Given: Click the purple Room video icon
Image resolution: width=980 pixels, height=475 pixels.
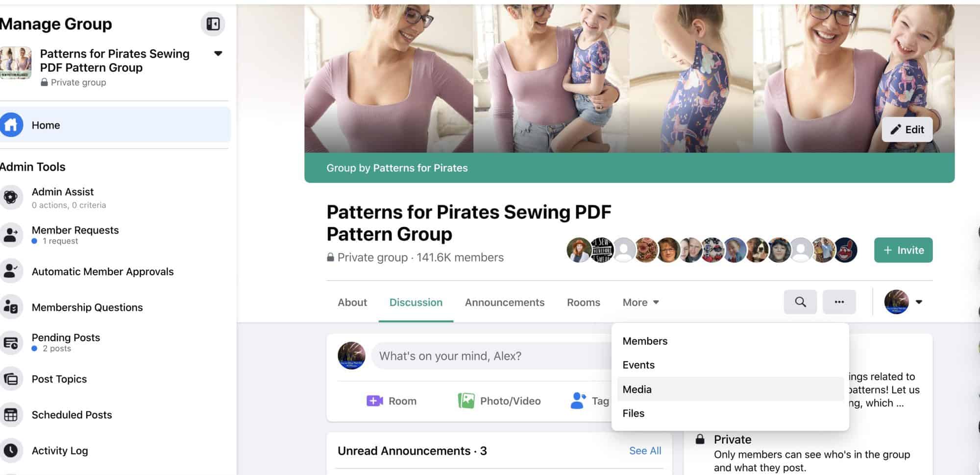Looking at the screenshot, I should tap(374, 401).
